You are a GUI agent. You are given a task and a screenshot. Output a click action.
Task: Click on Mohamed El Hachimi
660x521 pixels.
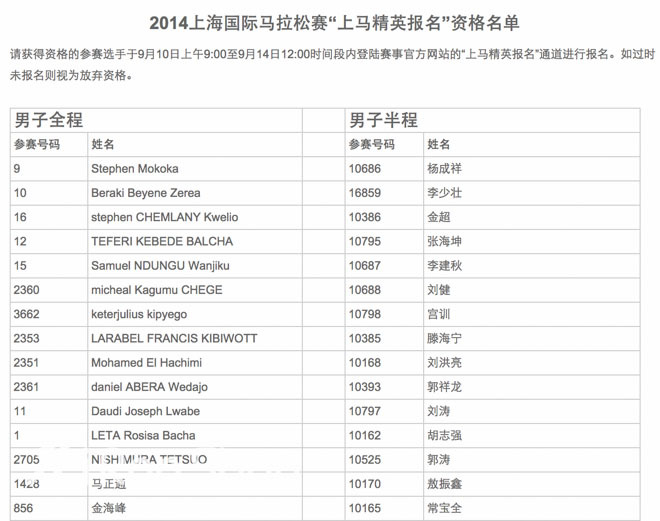point(146,363)
